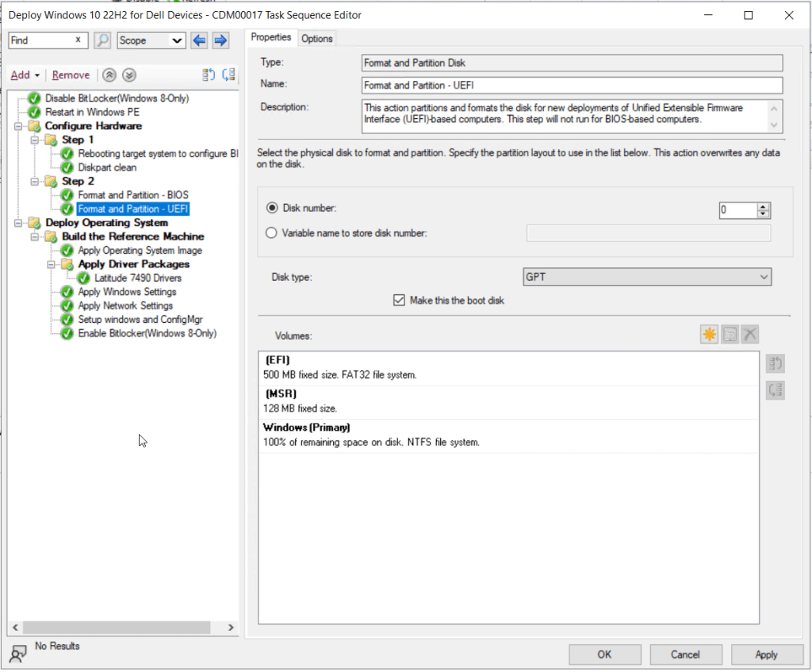Click the Name field for the step
This screenshot has width=812, height=672.
point(572,85)
